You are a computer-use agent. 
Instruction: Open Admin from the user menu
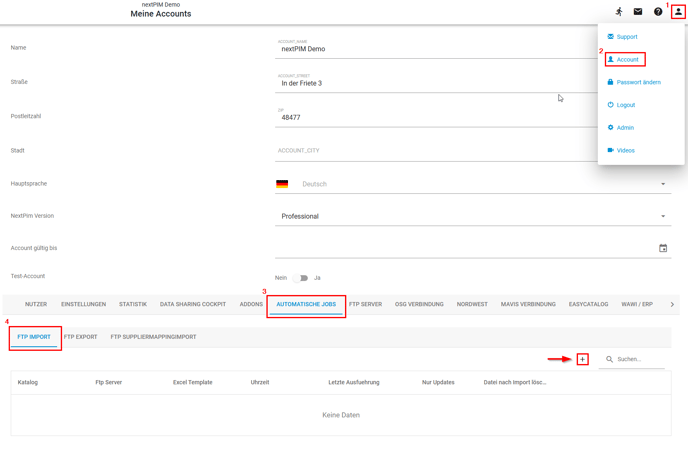click(x=620, y=128)
